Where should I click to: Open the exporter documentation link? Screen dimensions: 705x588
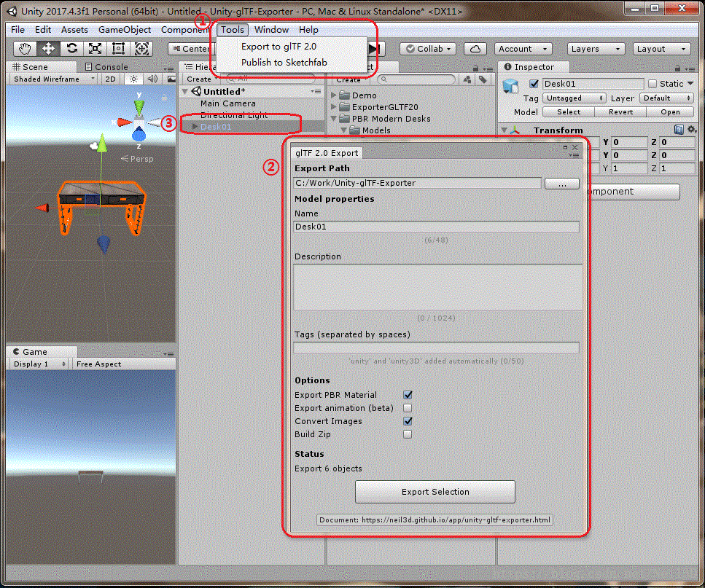tap(435, 520)
